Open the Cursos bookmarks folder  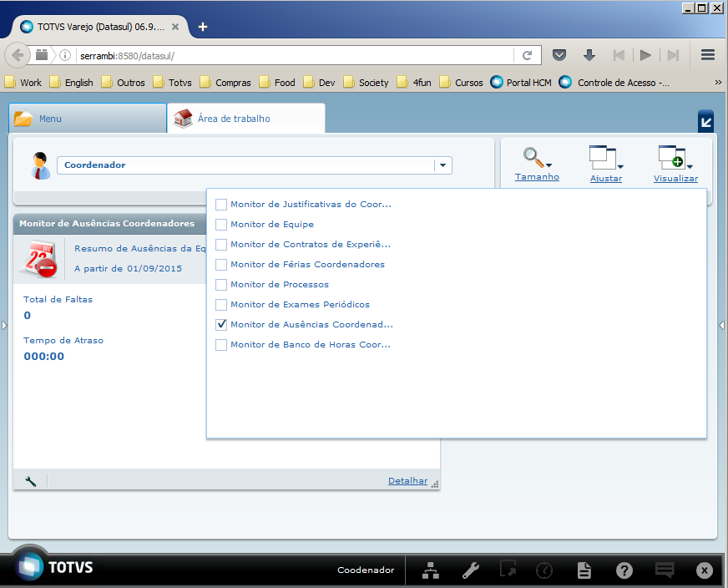[x=461, y=83]
